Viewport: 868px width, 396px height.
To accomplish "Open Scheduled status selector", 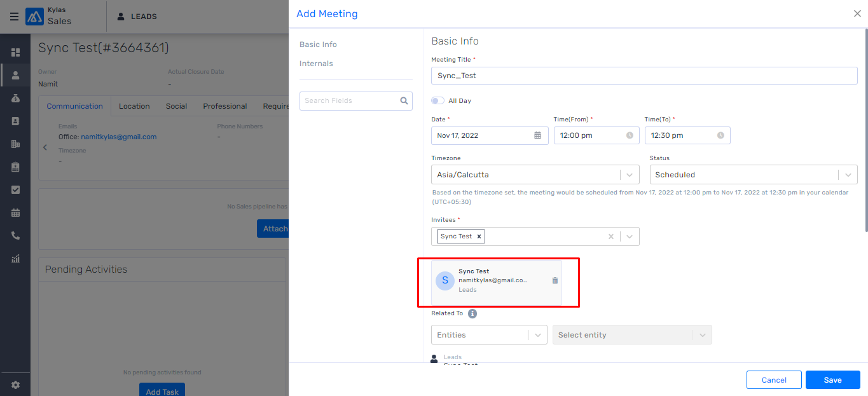I will 754,175.
